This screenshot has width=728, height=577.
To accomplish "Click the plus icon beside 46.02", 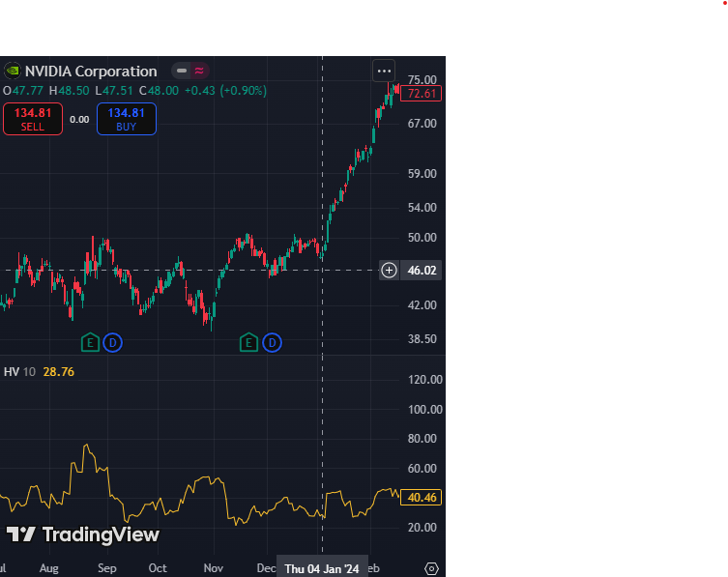I will [389, 271].
